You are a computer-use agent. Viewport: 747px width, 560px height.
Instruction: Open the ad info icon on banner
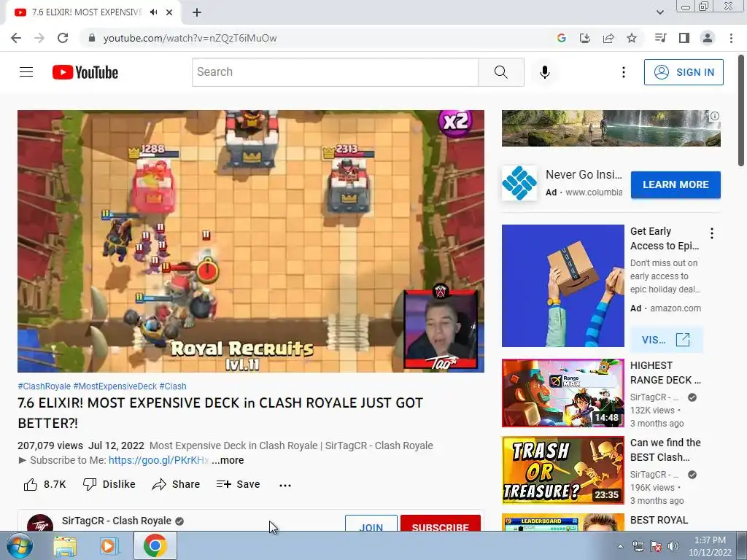715,116
